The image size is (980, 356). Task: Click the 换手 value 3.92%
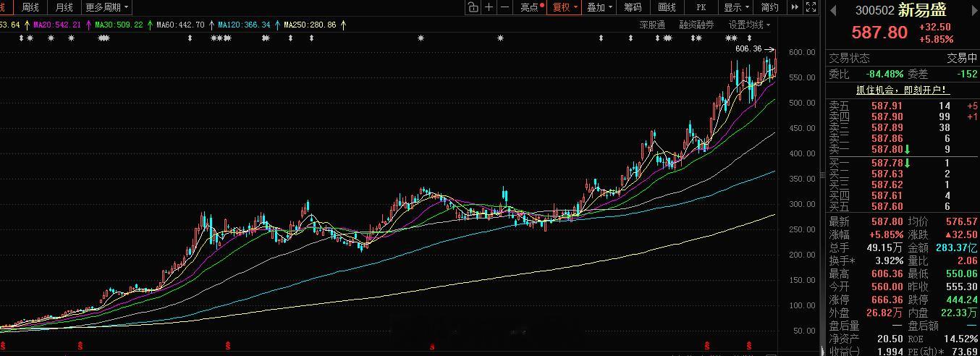[889, 260]
